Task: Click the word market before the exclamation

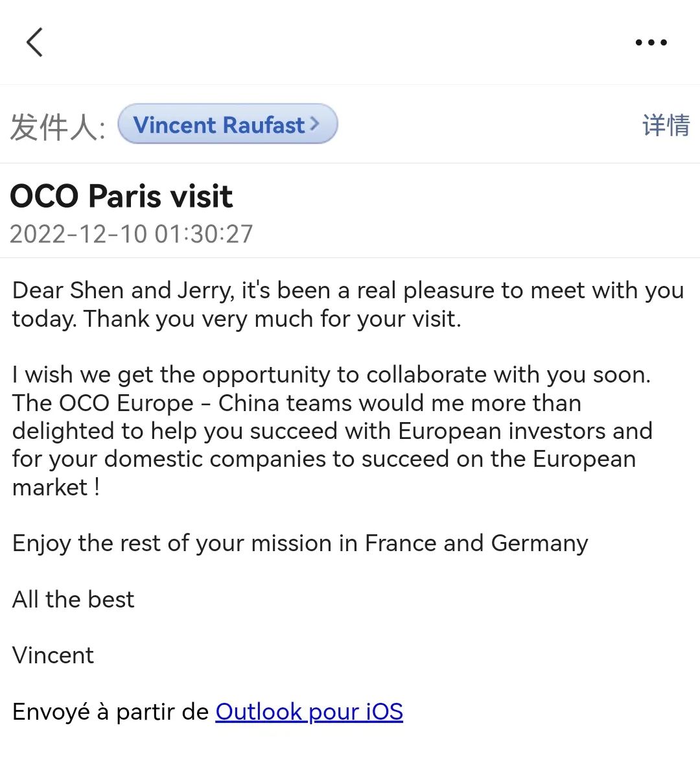Action: point(50,488)
